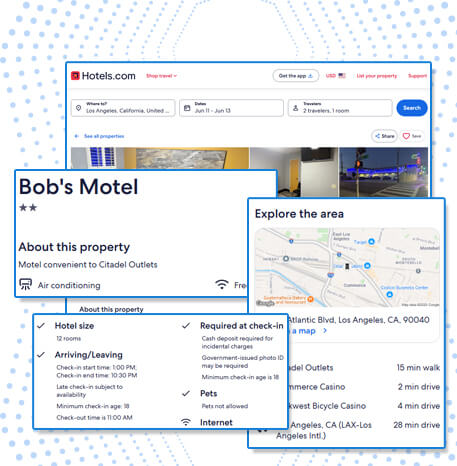Click the person icon in Travelers field

(295, 108)
